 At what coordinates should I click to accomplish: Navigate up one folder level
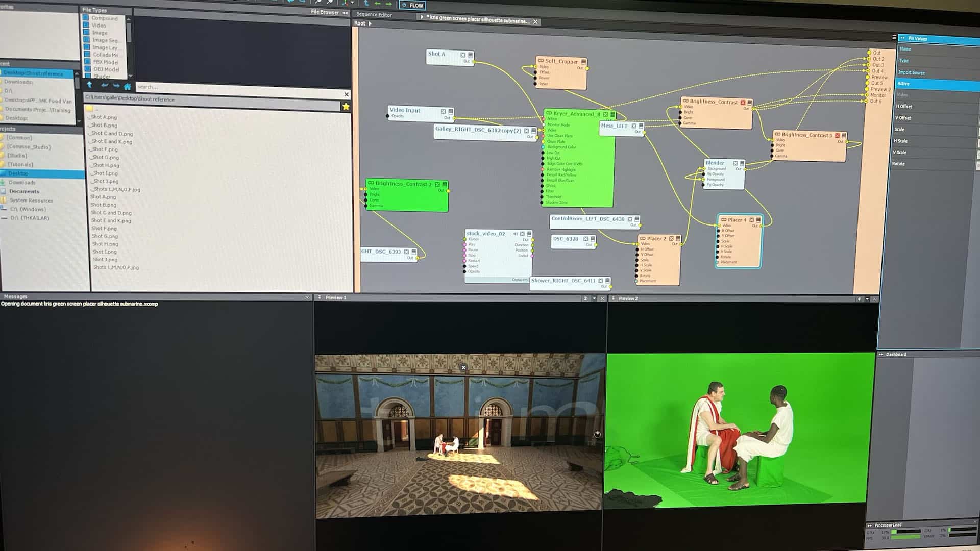(90, 85)
